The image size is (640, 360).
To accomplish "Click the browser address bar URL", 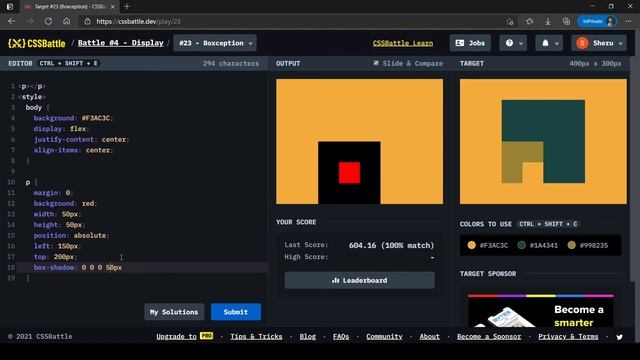I will (x=138, y=21).
